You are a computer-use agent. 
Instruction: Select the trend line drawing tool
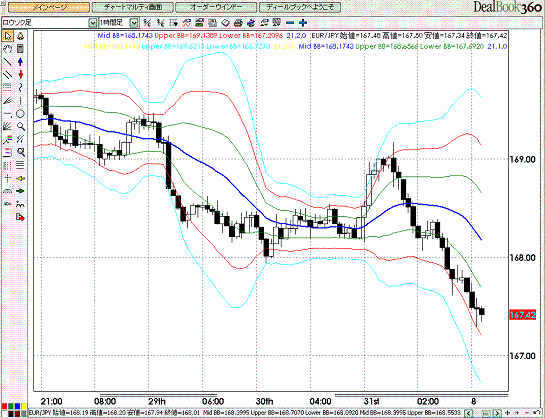8,62
